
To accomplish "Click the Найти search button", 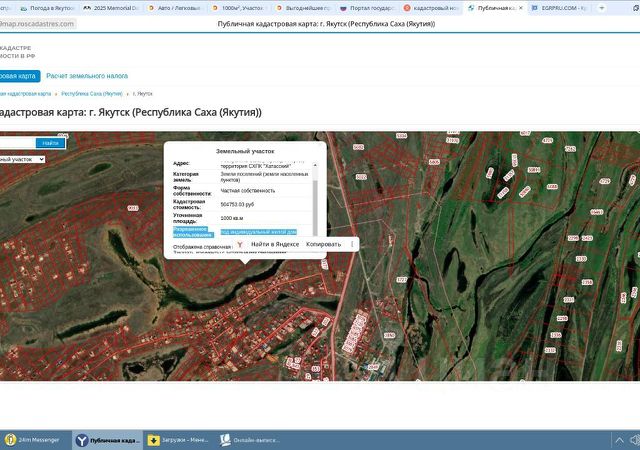I will tap(51, 143).
